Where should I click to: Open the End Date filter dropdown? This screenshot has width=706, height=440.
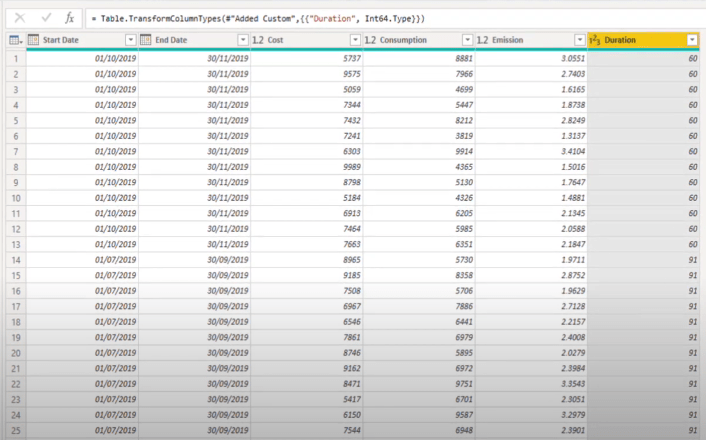point(243,40)
